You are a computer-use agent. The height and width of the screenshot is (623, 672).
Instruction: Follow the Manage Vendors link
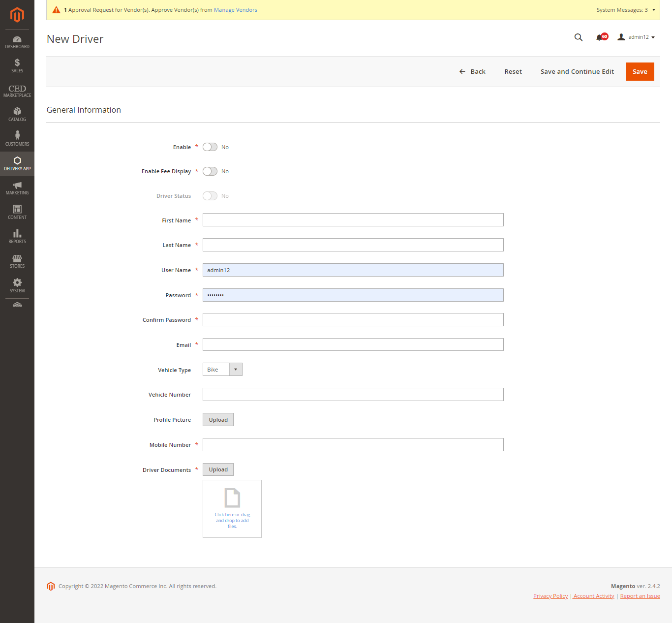pos(235,10)
